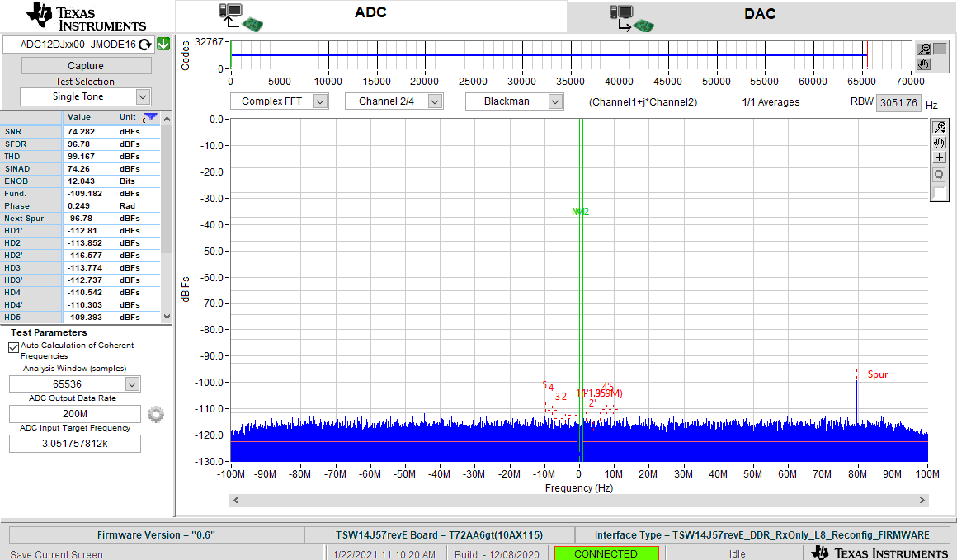Select the ADC tab
This screenshot has width=957, height=560.
370,14
